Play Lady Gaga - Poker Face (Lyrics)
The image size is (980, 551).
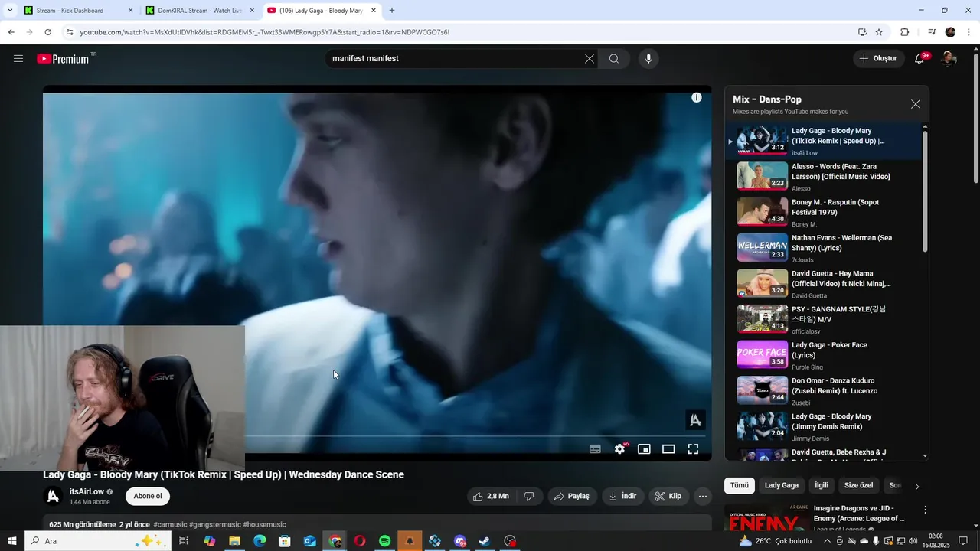[x=824, y=356]
